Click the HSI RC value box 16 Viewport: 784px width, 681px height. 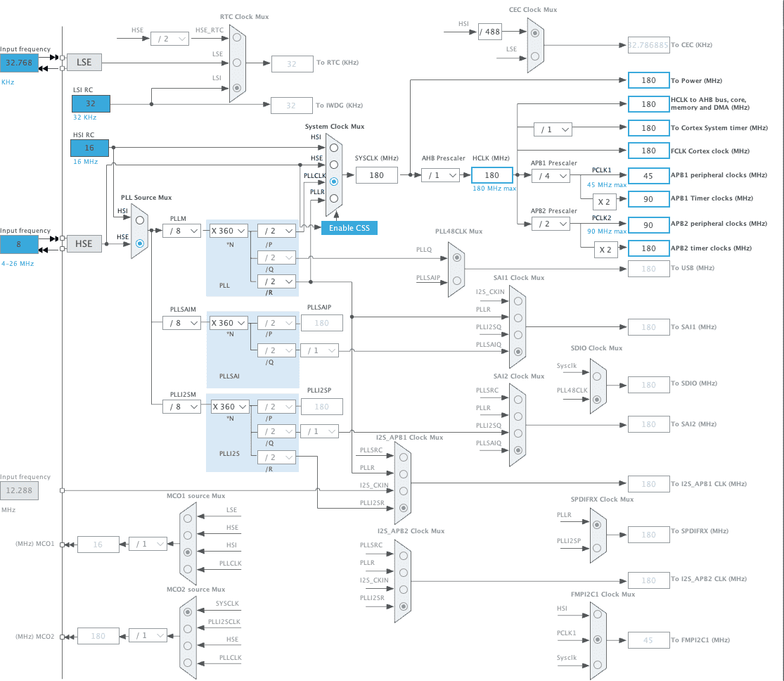click(89, 148)
